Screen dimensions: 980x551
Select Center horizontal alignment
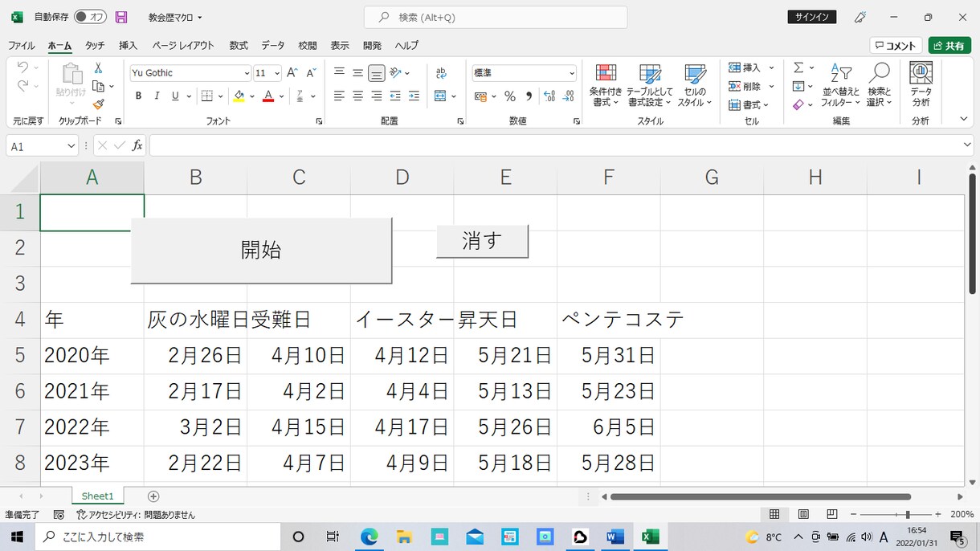[358, 96]
